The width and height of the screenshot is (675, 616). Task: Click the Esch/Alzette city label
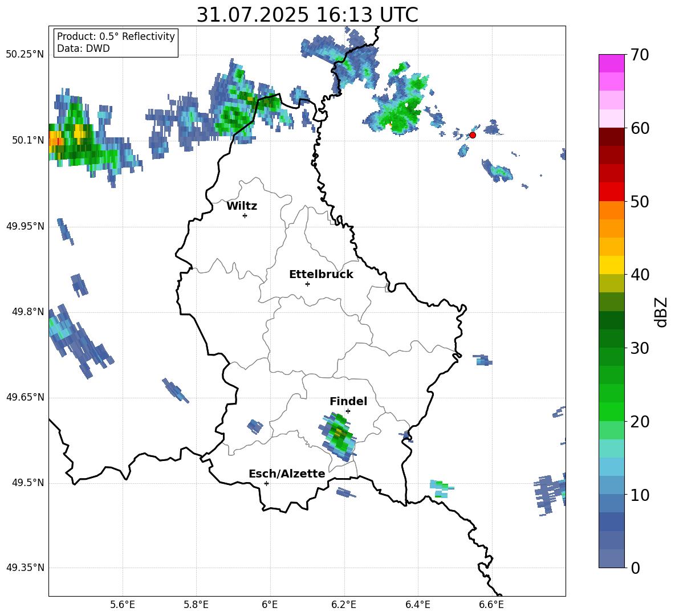(287, 474)
